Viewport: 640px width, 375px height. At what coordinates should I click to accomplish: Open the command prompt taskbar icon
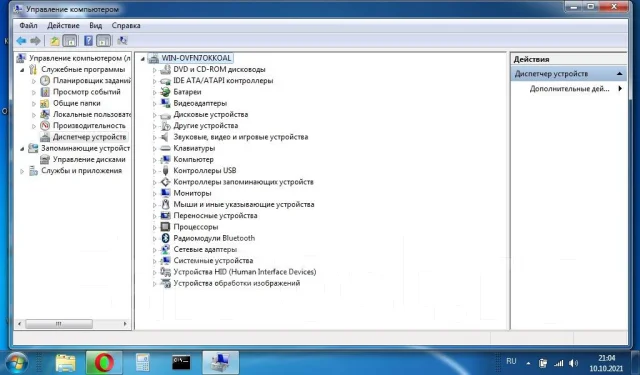click(x=181, y=363)
